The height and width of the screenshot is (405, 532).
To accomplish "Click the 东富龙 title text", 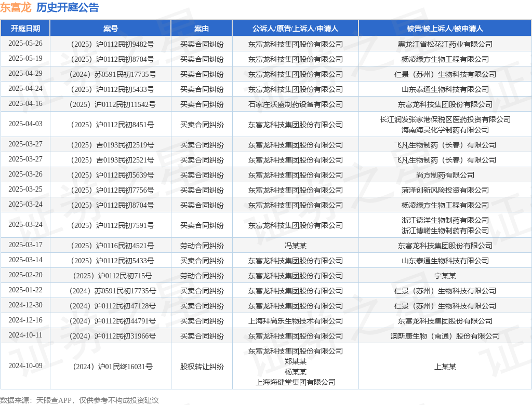I will pos(16,7).
